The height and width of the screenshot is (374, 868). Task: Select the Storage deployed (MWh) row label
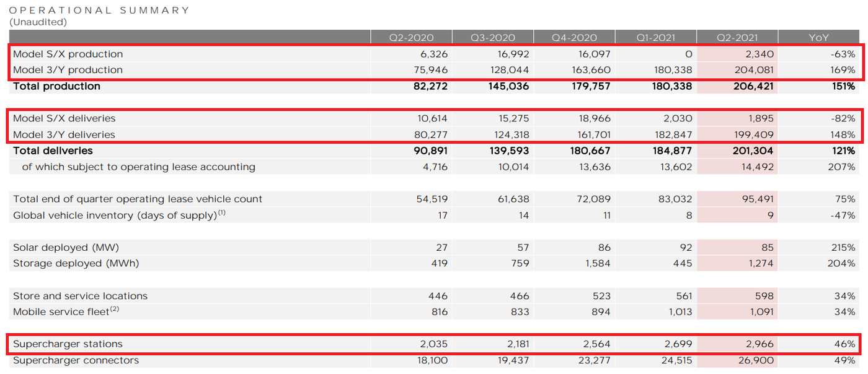76,264
